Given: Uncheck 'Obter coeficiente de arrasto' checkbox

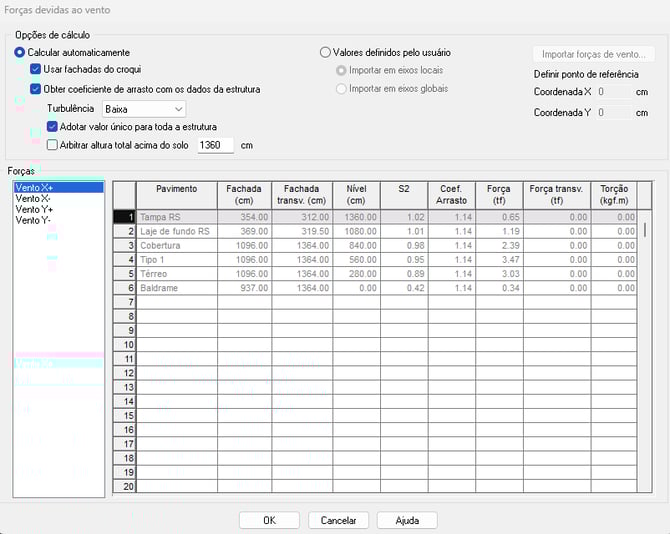Looking at the screenshot, I should 36,89.
